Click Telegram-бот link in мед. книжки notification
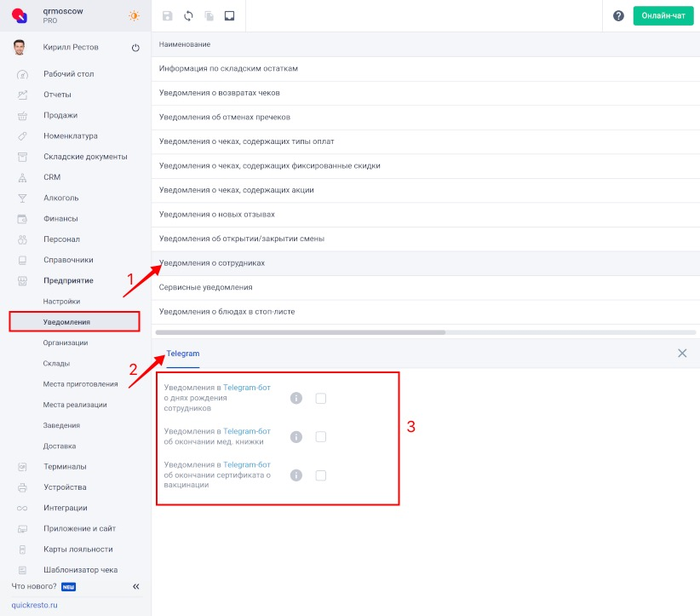700x616 pixels. 246,431
